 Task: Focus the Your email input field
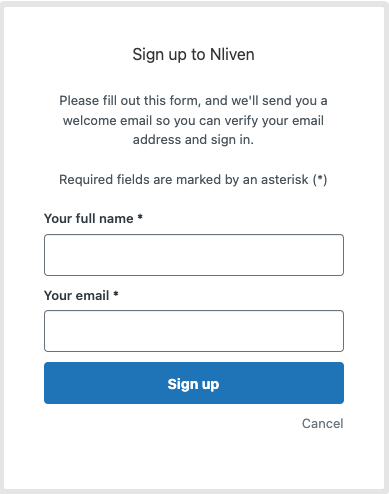[194, 331]
